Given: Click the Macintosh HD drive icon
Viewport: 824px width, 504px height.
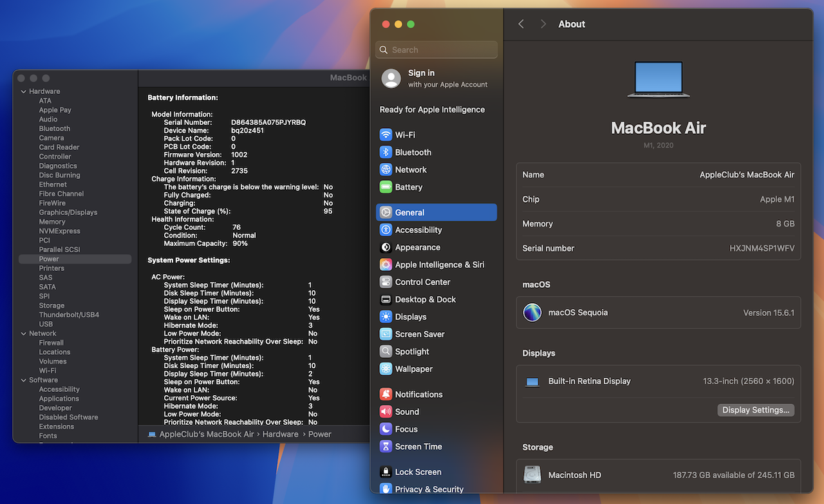Looking at the screenshot, I should 532,475.
